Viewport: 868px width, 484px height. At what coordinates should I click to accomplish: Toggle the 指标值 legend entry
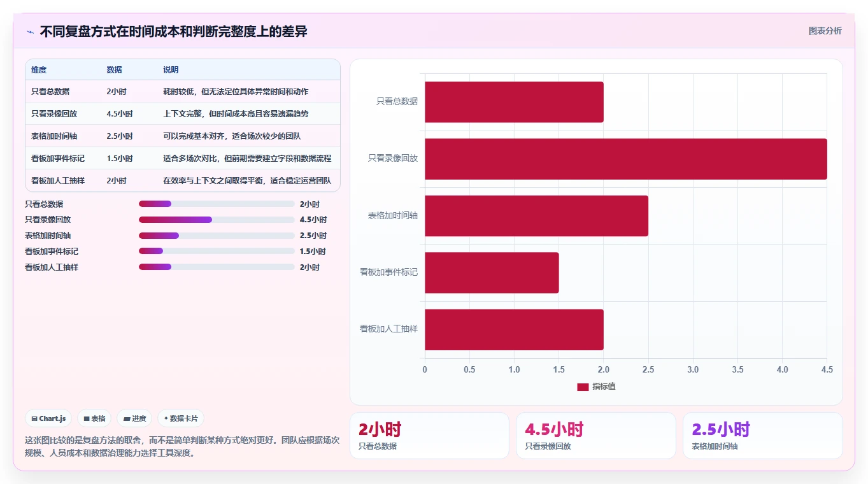pos(596,387)
